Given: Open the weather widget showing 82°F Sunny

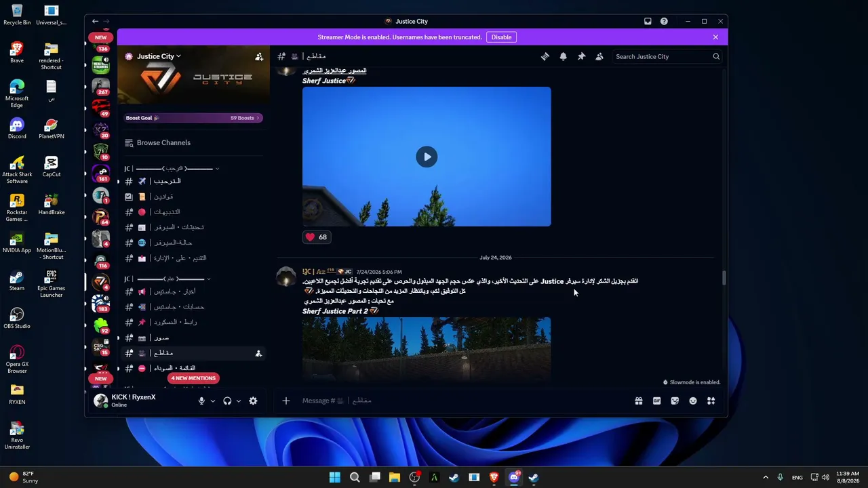Looking at the screenshot, I should (x=24, y=477).
